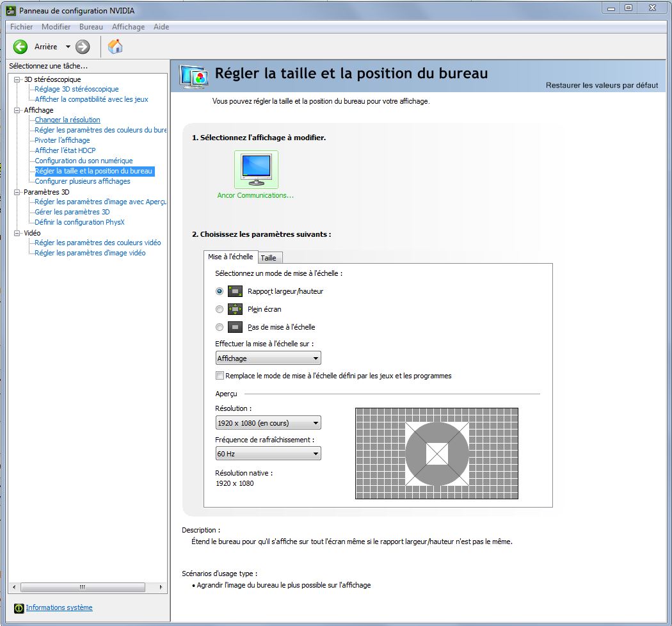
Task: Open Changer la résolution task
Action: 67,120
